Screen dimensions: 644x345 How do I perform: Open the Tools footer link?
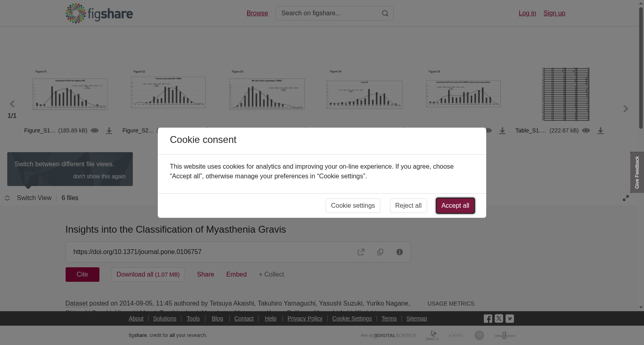click(x=193, y=318)
